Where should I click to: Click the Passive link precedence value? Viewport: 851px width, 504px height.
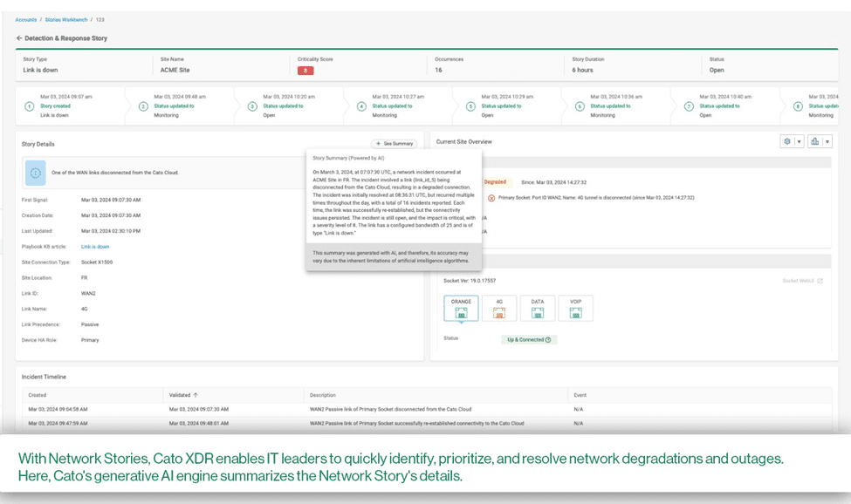[90, 324]
